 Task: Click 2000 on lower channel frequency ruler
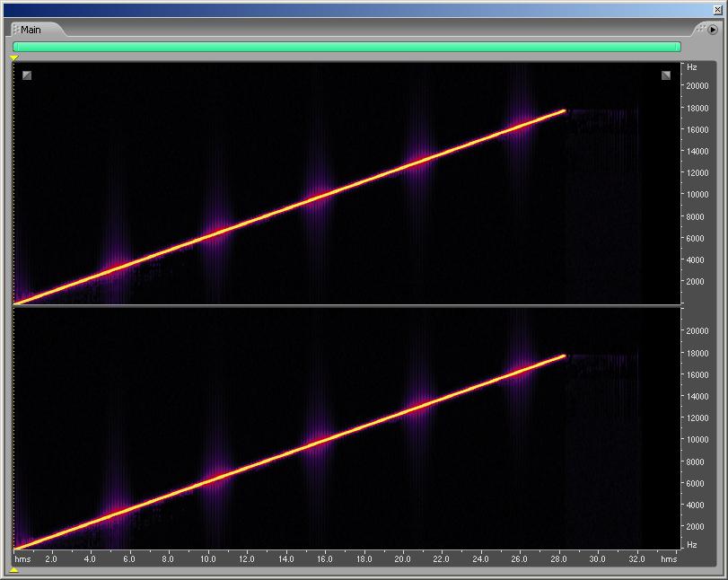tap(695, 527)
